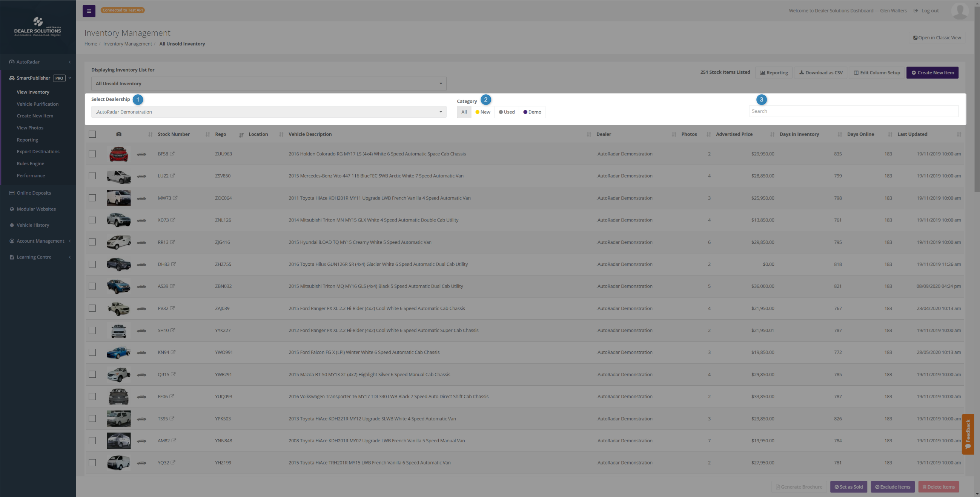Expand the AutoRadar sidebar section

tap(38, 62)
